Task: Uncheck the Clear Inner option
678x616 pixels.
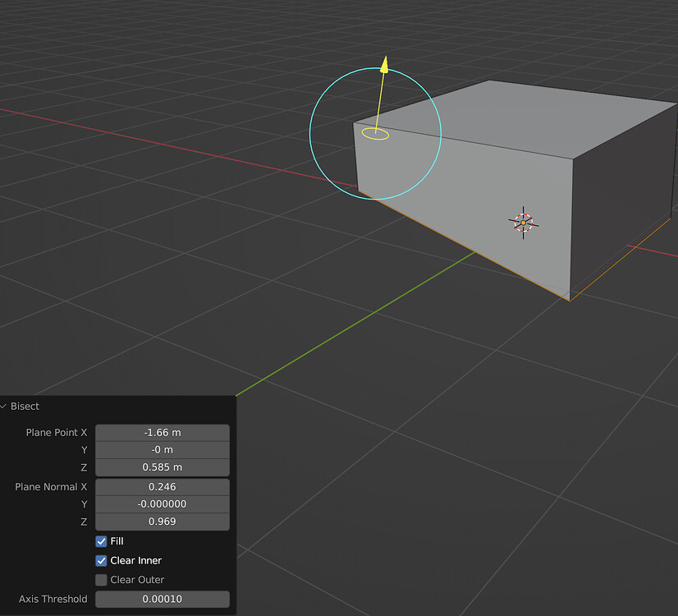Action: [102, 560]
